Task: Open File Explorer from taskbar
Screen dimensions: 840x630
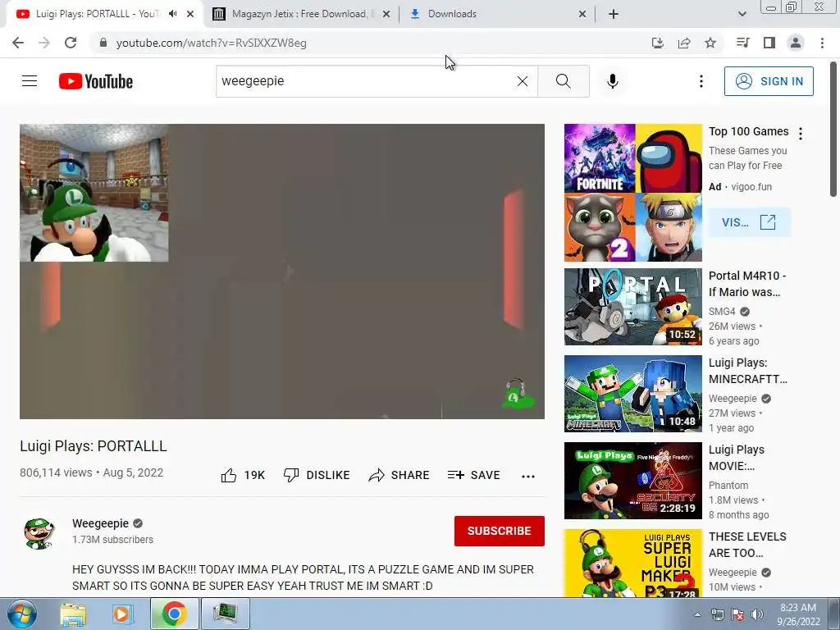Action: (73, 614)
